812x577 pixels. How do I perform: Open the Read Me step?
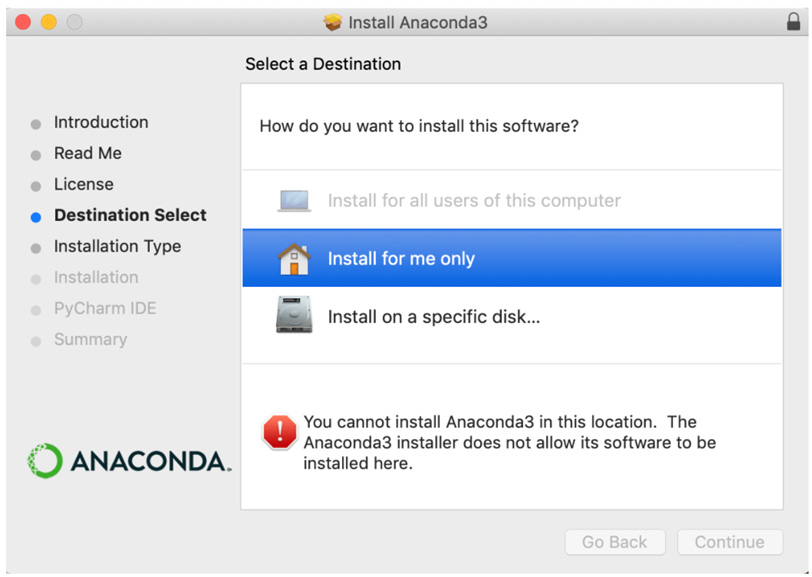coord(88,153)
